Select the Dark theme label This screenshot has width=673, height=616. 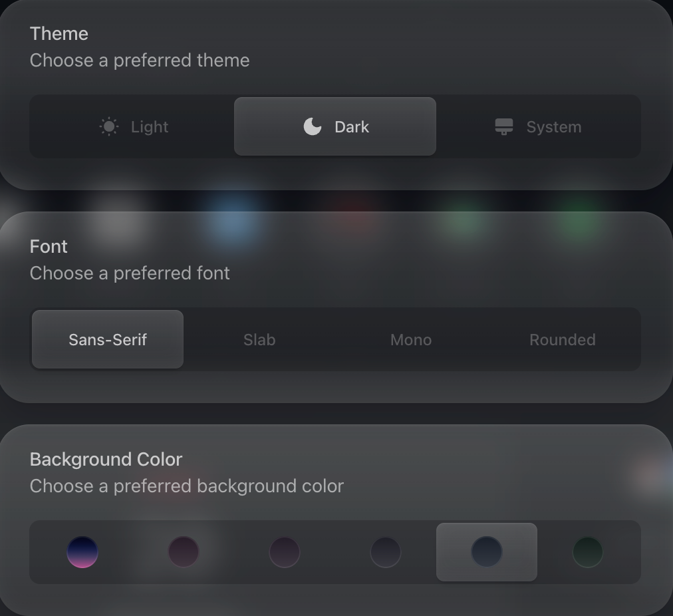[352, 126]
